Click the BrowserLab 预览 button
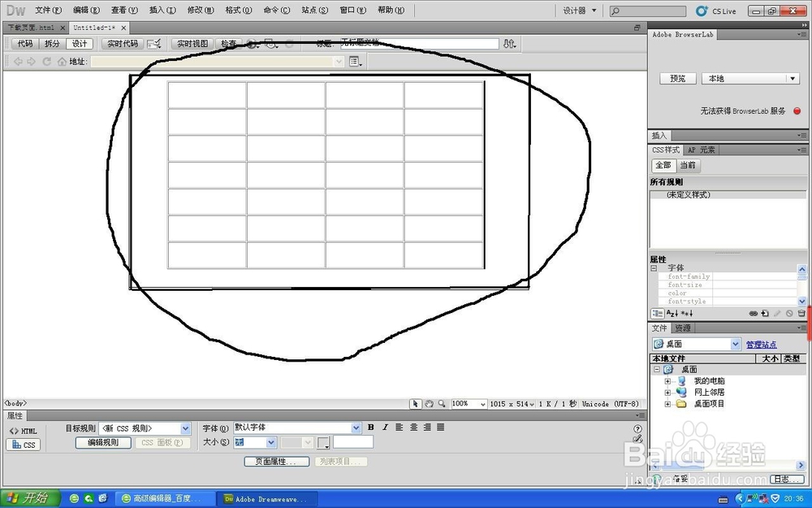 point(678,79)
